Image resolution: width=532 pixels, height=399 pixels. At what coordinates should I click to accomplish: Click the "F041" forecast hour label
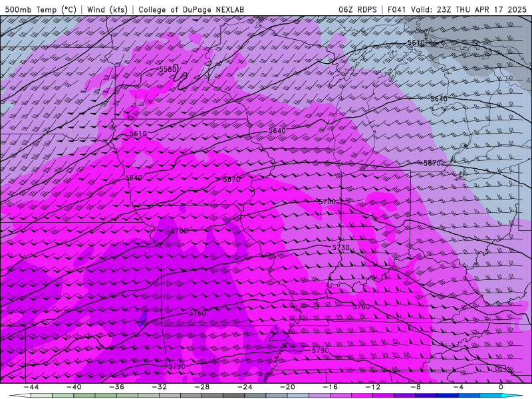396,9
